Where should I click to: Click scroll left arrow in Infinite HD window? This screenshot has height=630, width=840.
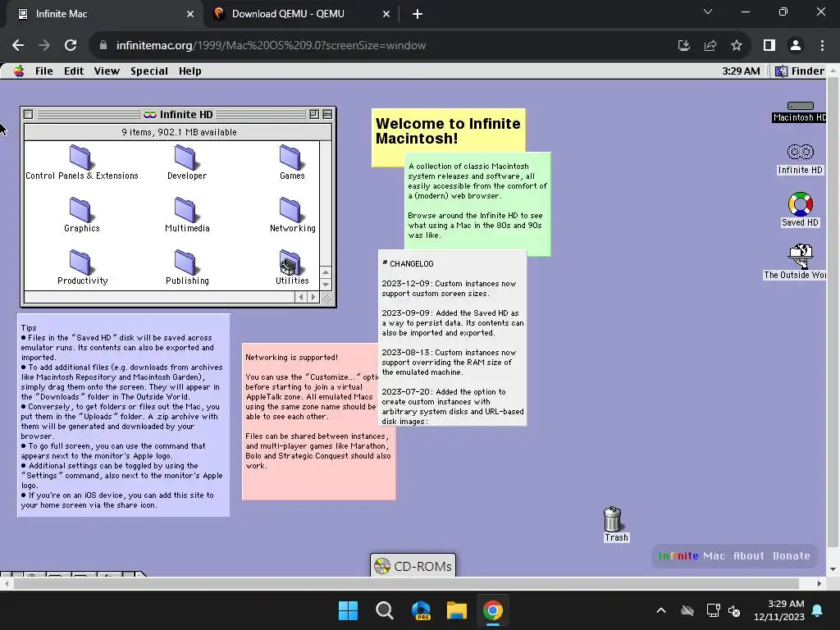(x=301, y=297)
